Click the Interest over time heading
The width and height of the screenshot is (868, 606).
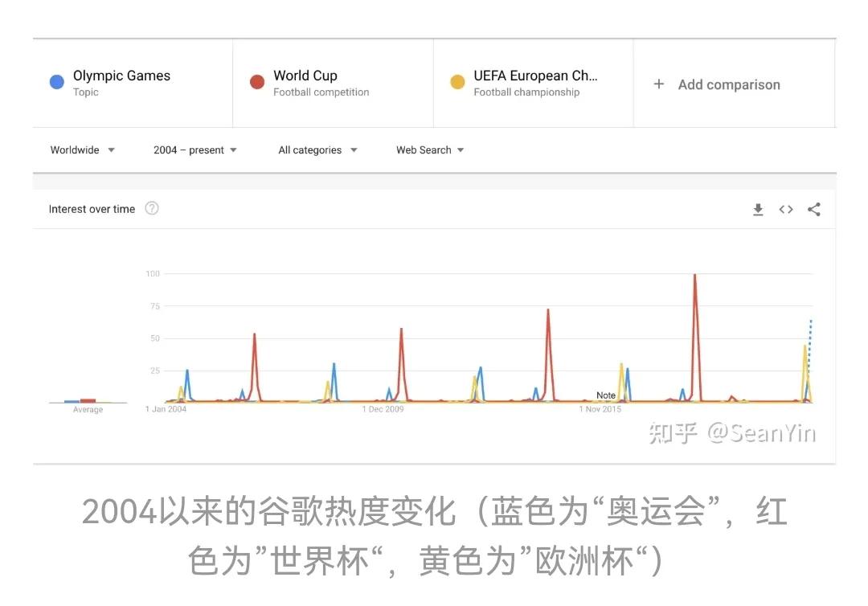(92, 208)
